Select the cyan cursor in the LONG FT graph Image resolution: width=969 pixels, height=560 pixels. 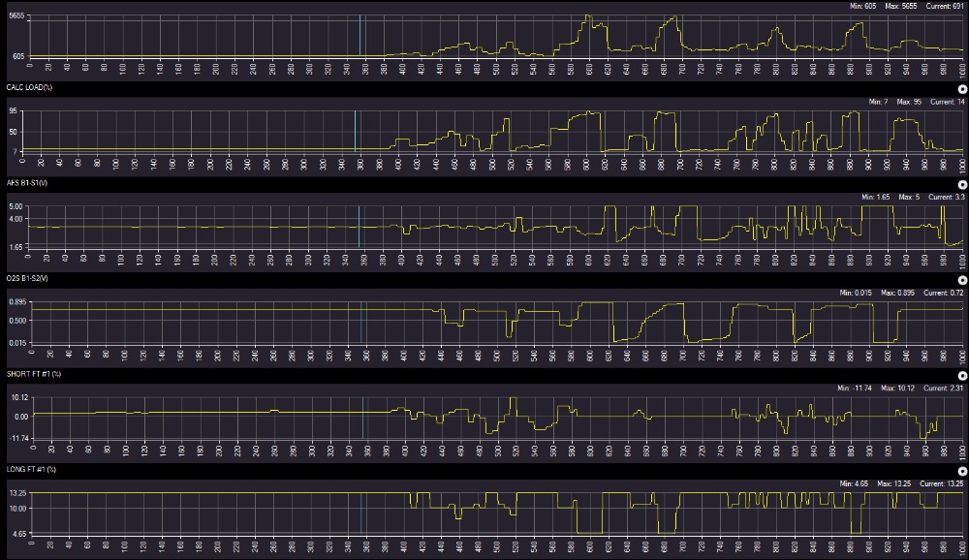pyautogui.click(x=362, y=512)
